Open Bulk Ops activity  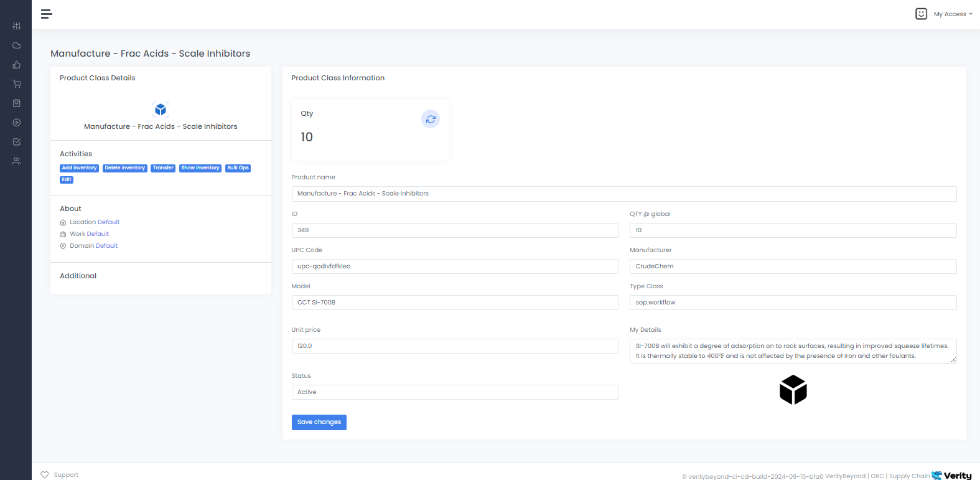(238, 168)
